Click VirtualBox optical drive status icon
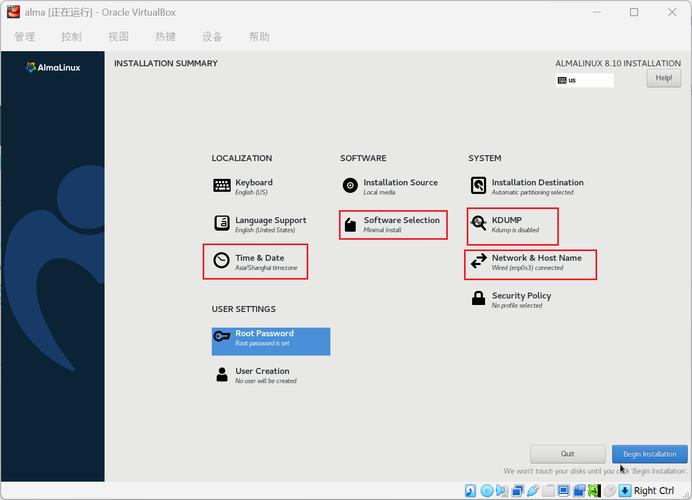Screen dimensions: 692x500 click(487, 490)
